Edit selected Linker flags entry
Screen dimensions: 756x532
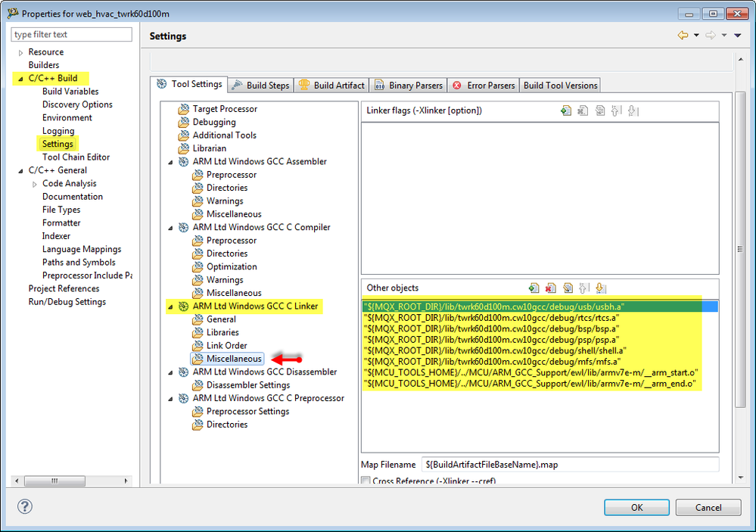coord(600,111)
